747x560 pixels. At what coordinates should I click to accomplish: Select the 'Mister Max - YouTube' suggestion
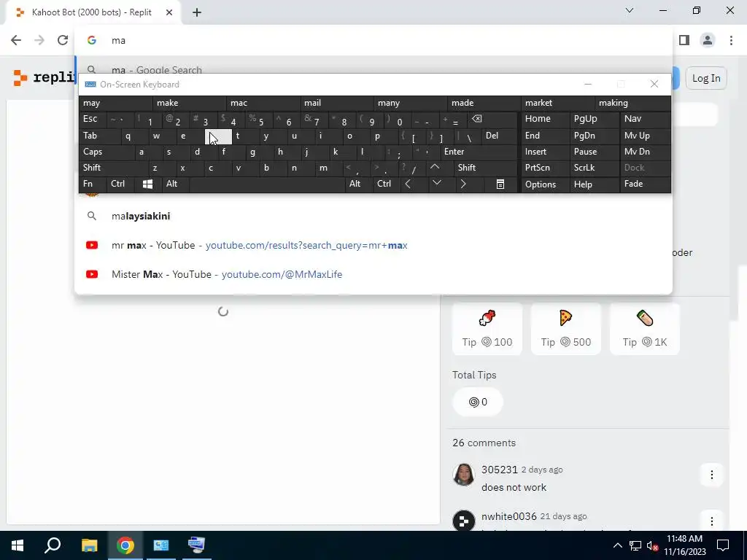(x=373, y=274)
